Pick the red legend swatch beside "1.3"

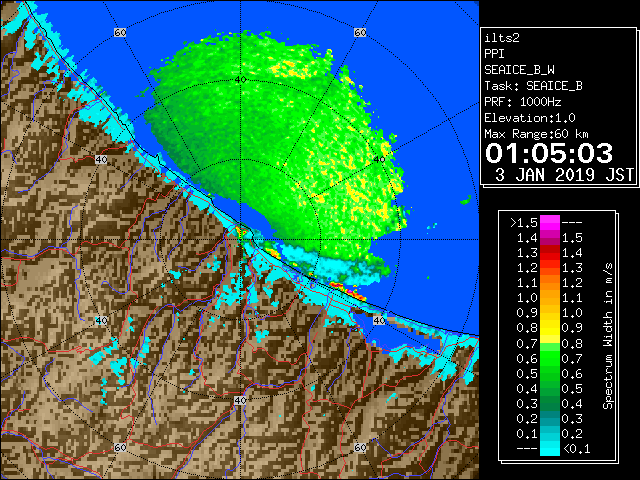pyautogui.click(x=550, y=253)
